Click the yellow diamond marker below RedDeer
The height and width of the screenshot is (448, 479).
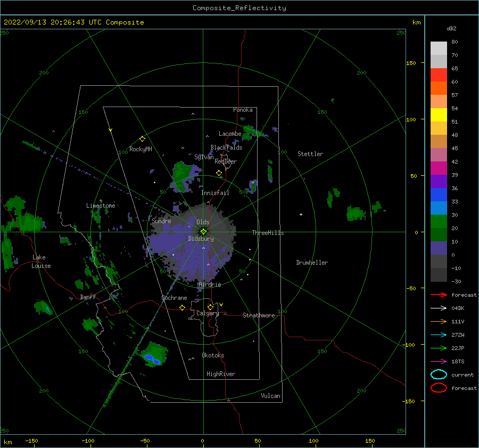coord(219,173)
